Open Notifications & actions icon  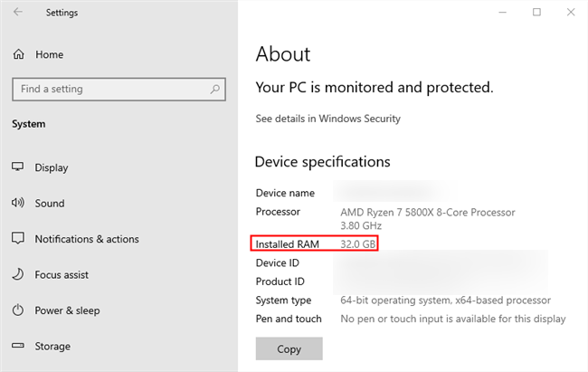tap(18, 239)
